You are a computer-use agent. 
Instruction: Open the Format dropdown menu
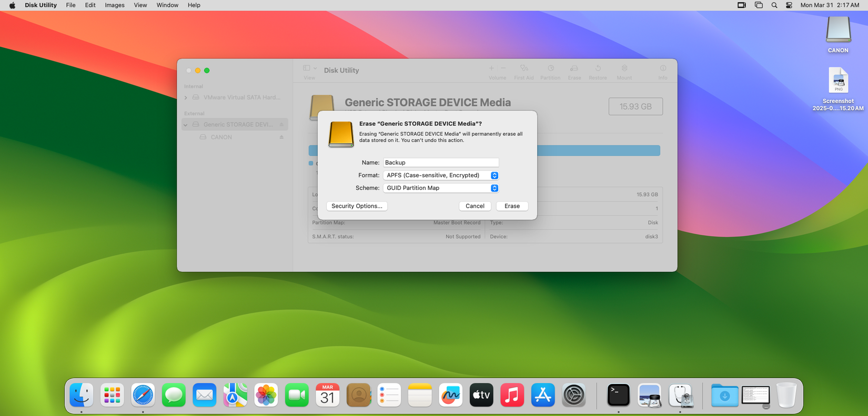(441, 176)
